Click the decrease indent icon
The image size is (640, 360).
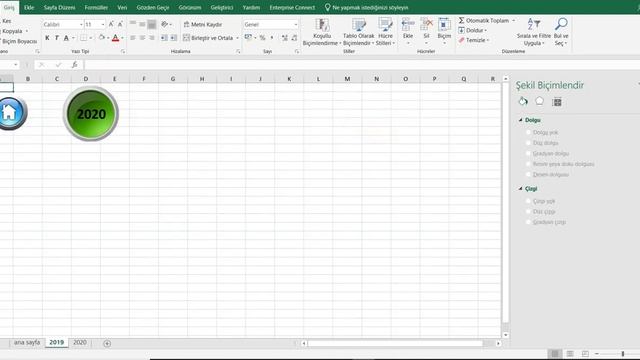(x=164, y=38)
